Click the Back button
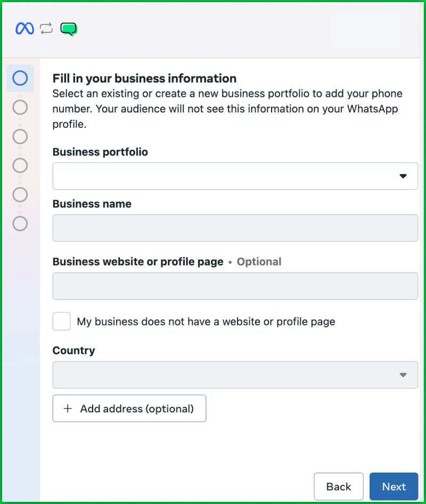The image size is (426, 504). coord(339,486)
